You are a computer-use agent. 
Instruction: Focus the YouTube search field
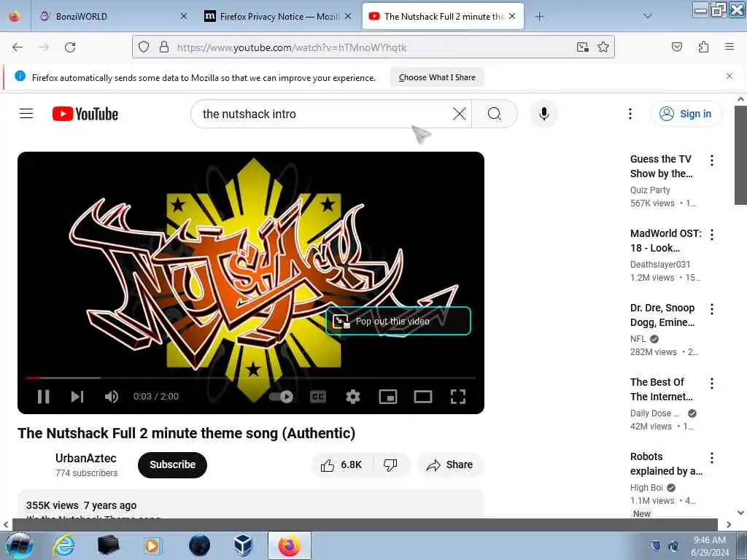[x=324, y=114]
